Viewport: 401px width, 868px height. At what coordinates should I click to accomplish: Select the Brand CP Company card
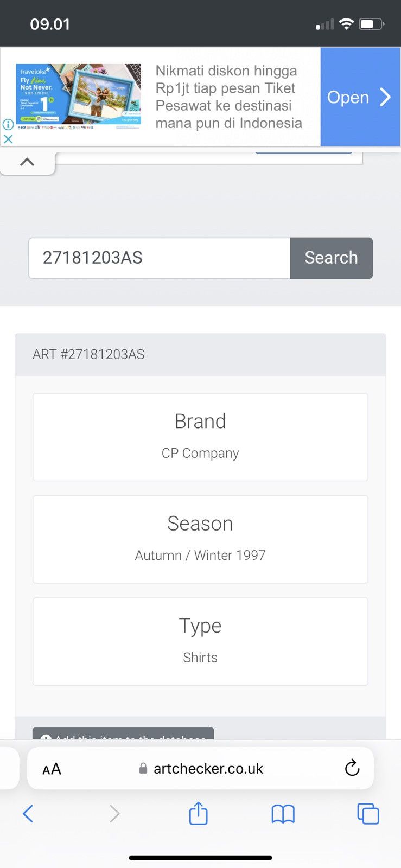(x=200, y=437)
